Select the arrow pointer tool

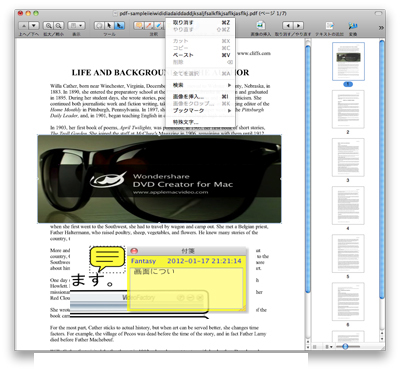[x=109, y=25]
